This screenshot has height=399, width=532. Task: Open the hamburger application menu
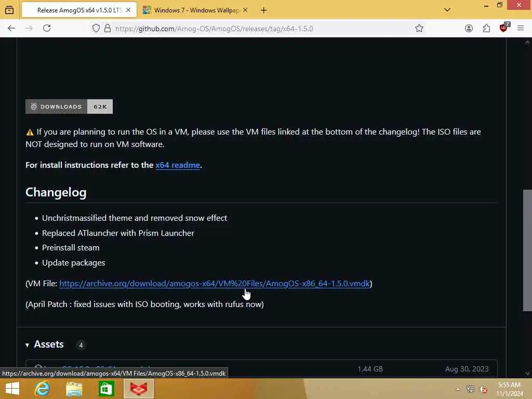[x=521, y=28]
